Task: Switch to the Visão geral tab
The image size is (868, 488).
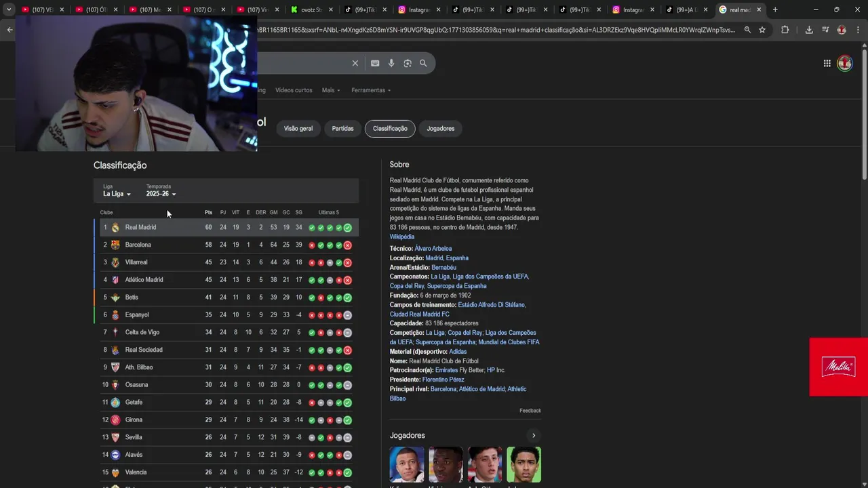Action: click(298, 128)
